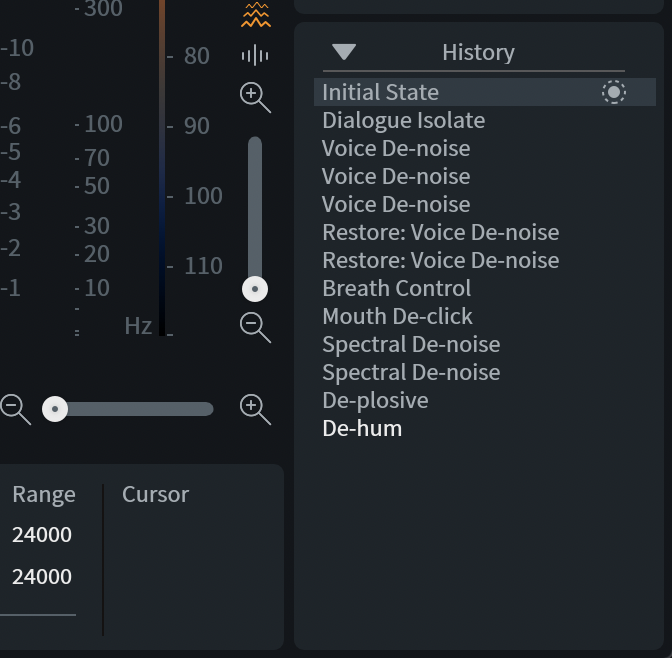
Task: Click the vertical zoom slider handle
Action: click(x=255, y=289)
